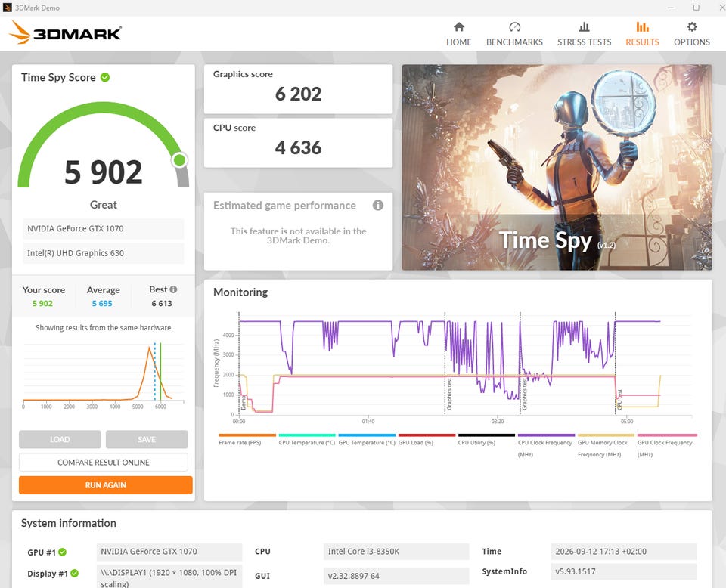This screenshot has width=726, height=588.
Task: Toggle the CPU Temperature legend item
Action: (306, 440)
